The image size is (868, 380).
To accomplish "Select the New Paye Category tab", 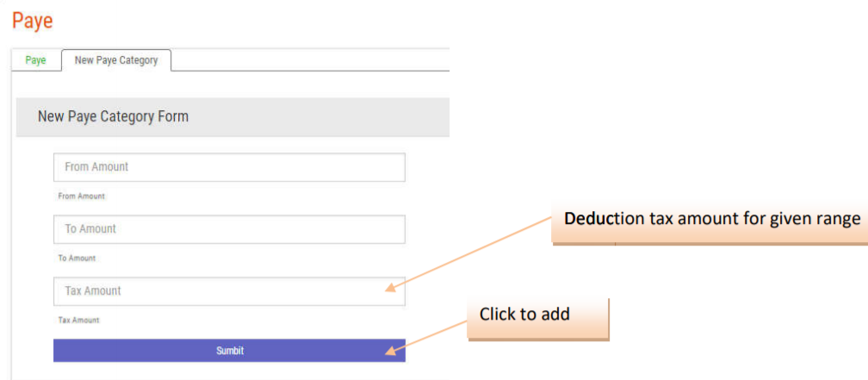I will click(116, 60).
